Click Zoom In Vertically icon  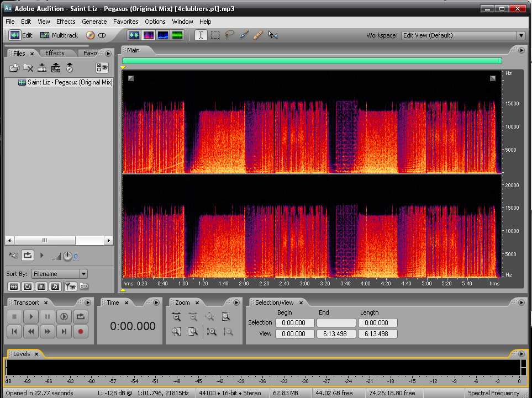[x=212, y=332]
